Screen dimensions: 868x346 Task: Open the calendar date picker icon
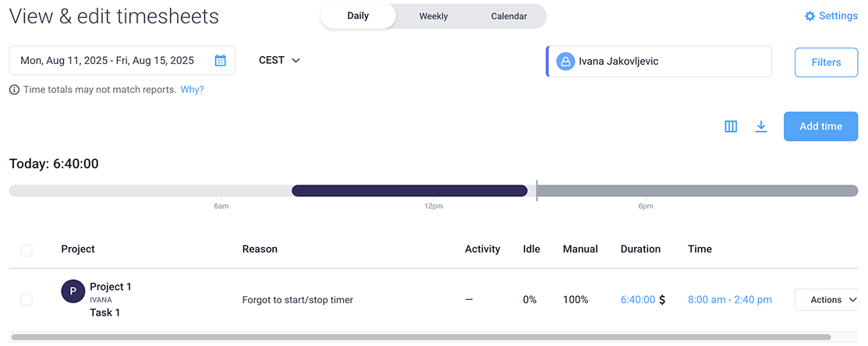[x=220, y=60]
